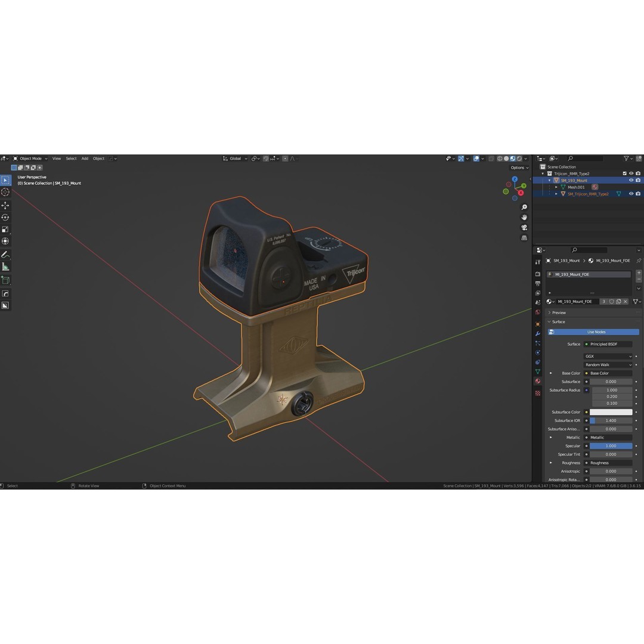Open the Object Data mesh tab

(538, 371)
